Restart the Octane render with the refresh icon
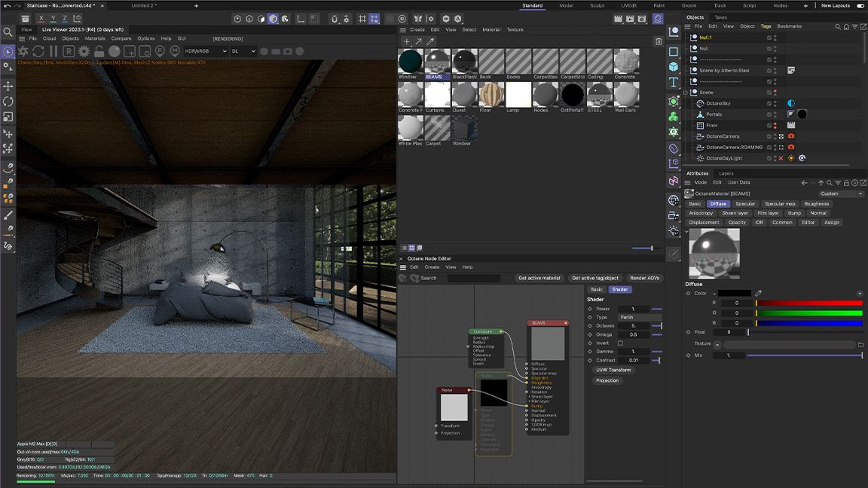Image resolution: width=868 pixels, height=488 pixels. pyautogui.click(x=38, y=51)
